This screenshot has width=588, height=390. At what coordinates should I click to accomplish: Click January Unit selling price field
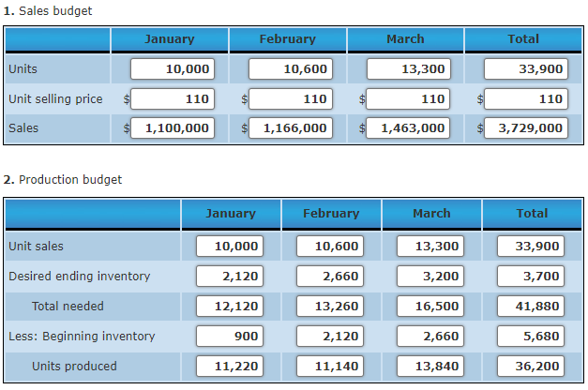click(x=173, y=99)
